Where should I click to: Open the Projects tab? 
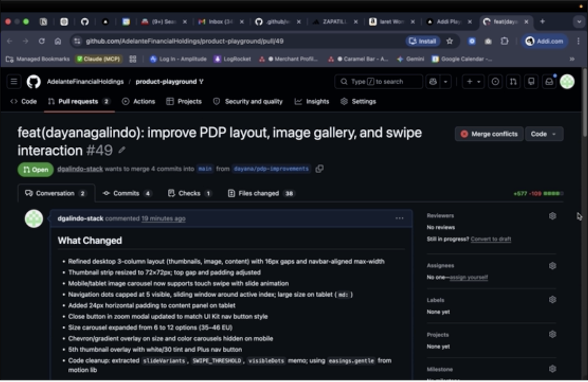[184, 102]
